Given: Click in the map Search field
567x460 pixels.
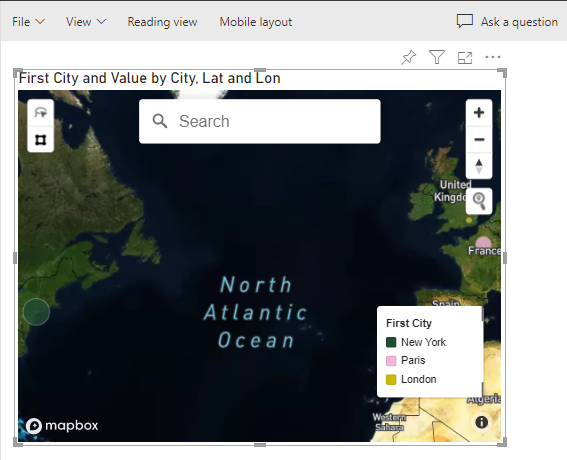Looking at the screenshot, I should click(x=260, y=121).
